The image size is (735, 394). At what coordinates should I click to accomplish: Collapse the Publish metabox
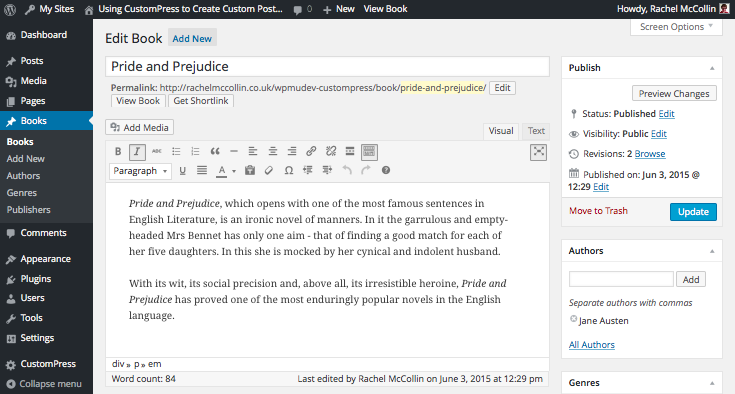(x=712, y=68)
